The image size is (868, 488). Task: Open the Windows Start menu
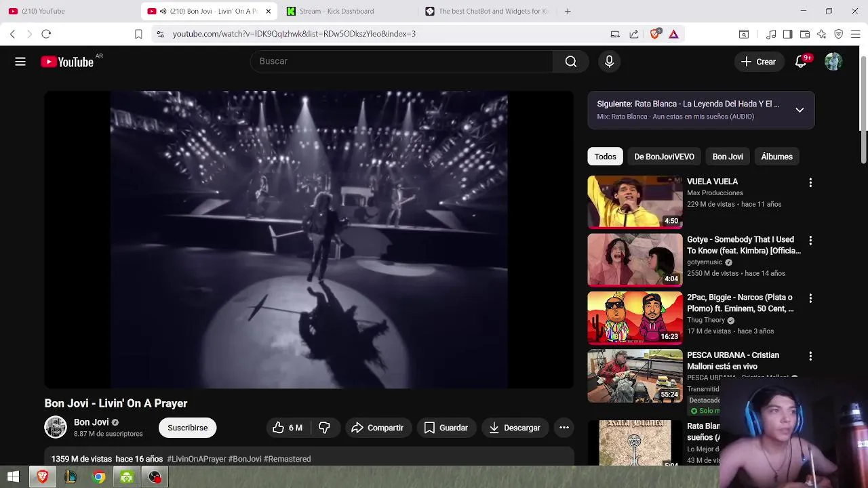pyautogui.click(x=13, y=477)
